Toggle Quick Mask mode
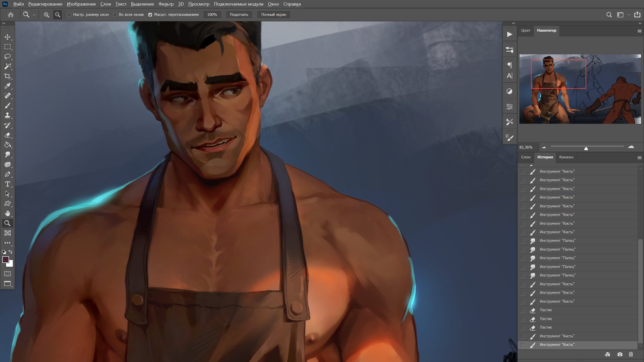 pos(8,274)
